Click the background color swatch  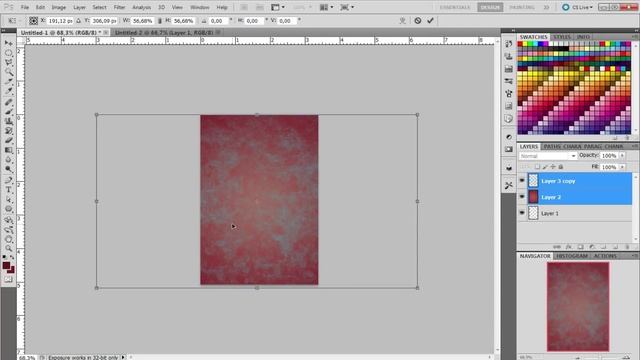coord(12,270)
